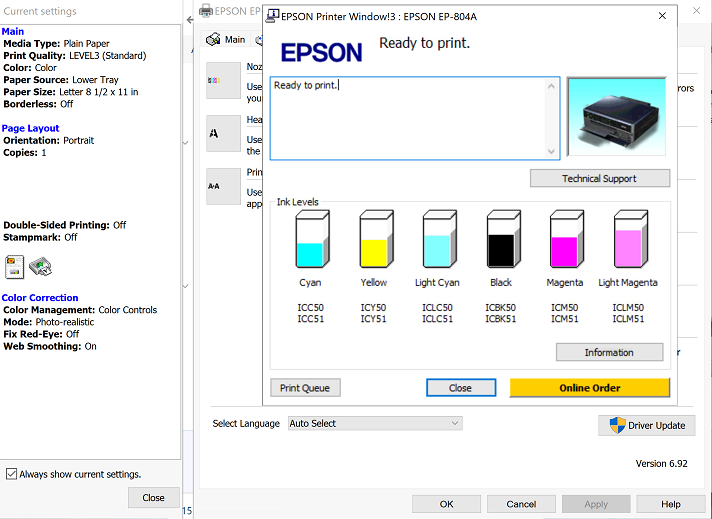Open Help in the preferences dialog
The width and height of the screenshot is (712, 519).
click(x=671, y=504)
